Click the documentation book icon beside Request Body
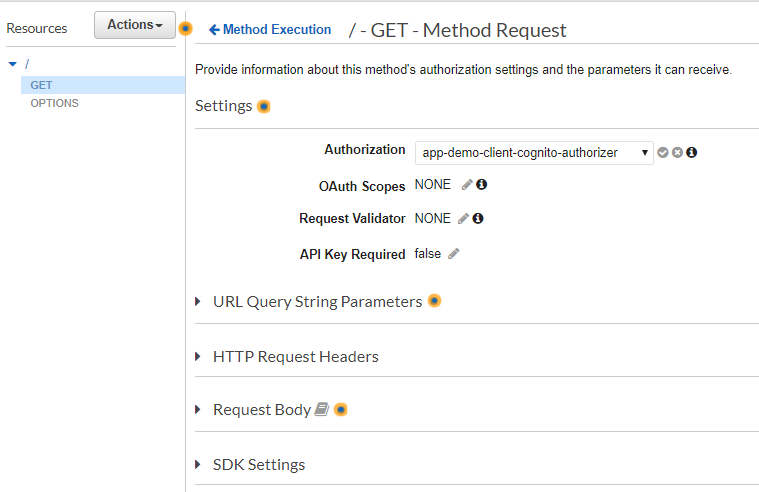This screenshot has height=492, width=759. click(x=321, y=410)
